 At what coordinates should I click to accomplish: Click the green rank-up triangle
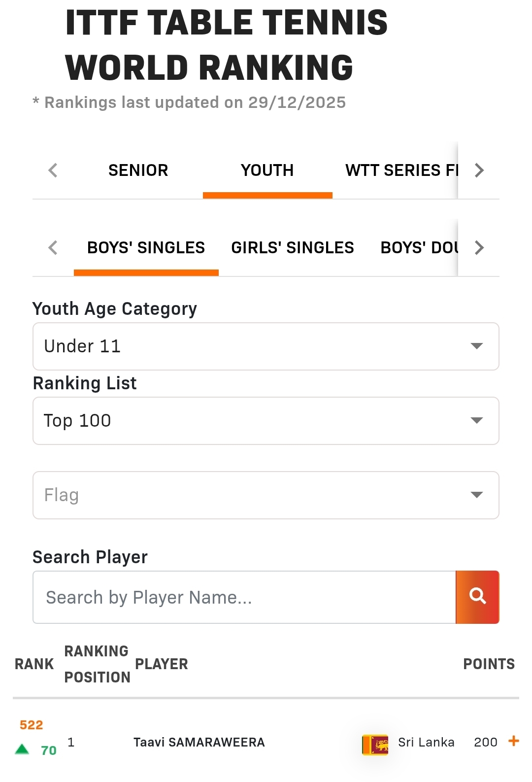(22, 749)
